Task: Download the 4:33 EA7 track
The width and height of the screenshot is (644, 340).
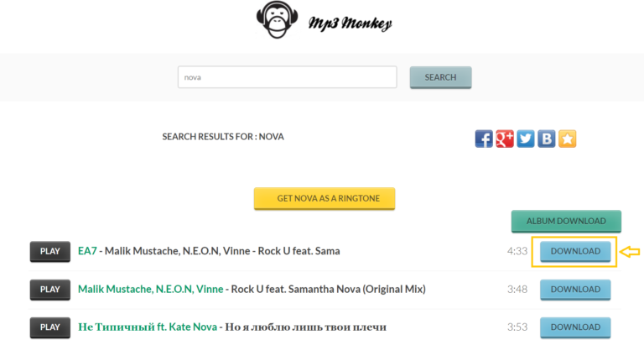Action: click(575, 251)
